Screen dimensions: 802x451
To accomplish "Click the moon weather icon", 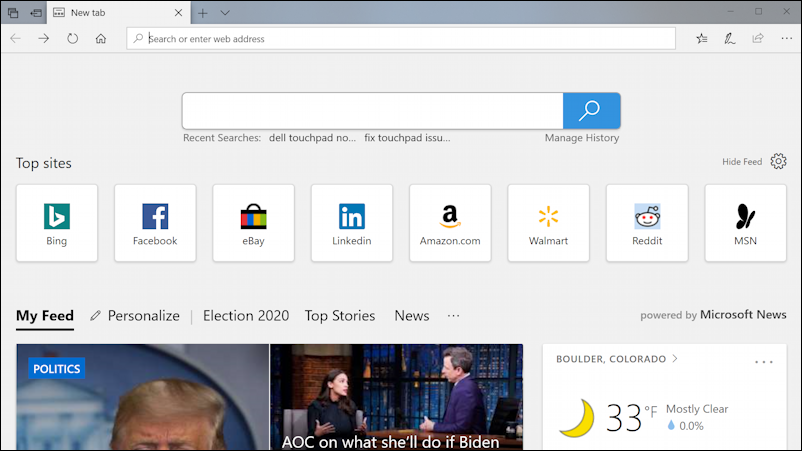I will [x=578, y=418].
